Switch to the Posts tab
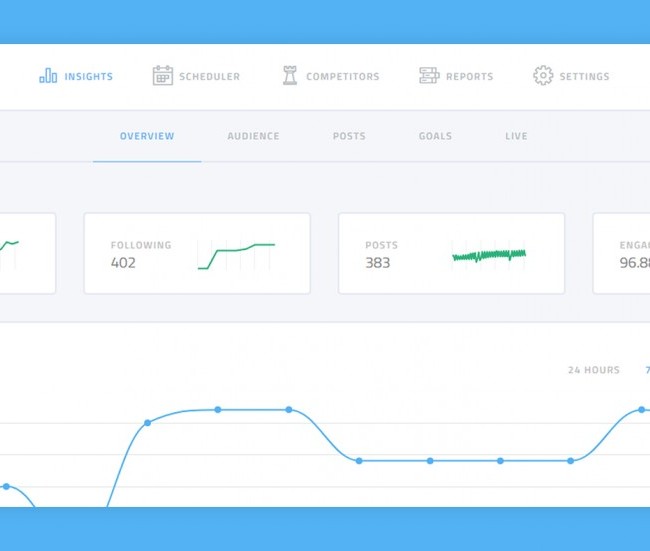 349,136
